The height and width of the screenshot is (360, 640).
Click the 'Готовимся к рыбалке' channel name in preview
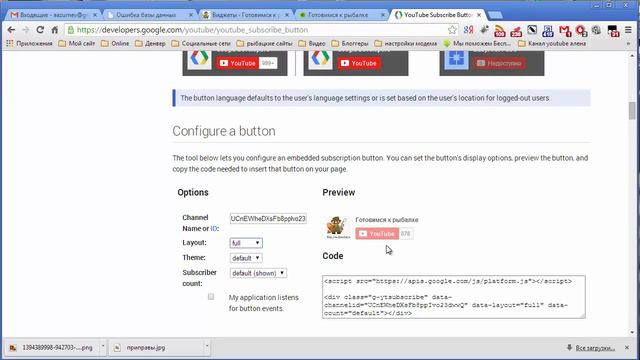387,220
